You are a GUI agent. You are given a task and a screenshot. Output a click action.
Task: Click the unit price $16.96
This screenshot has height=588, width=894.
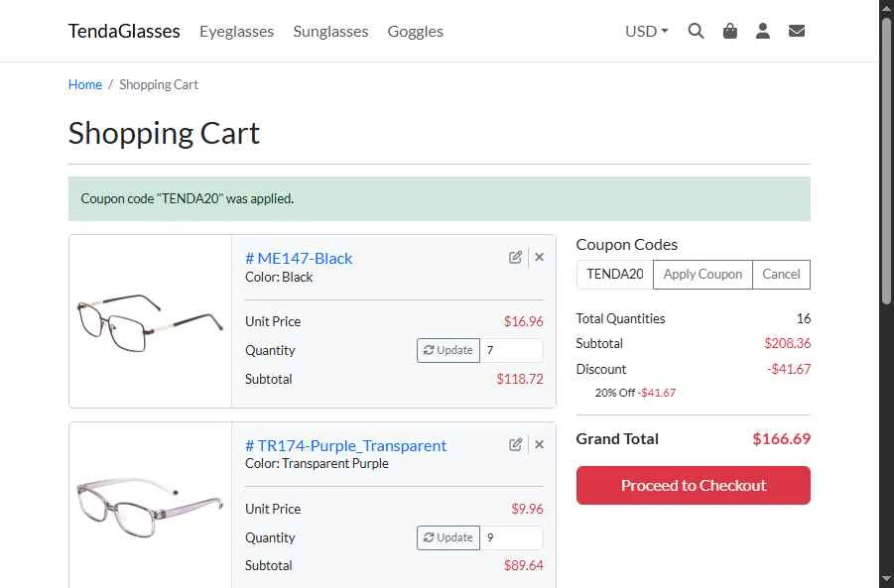click(523, 321)
